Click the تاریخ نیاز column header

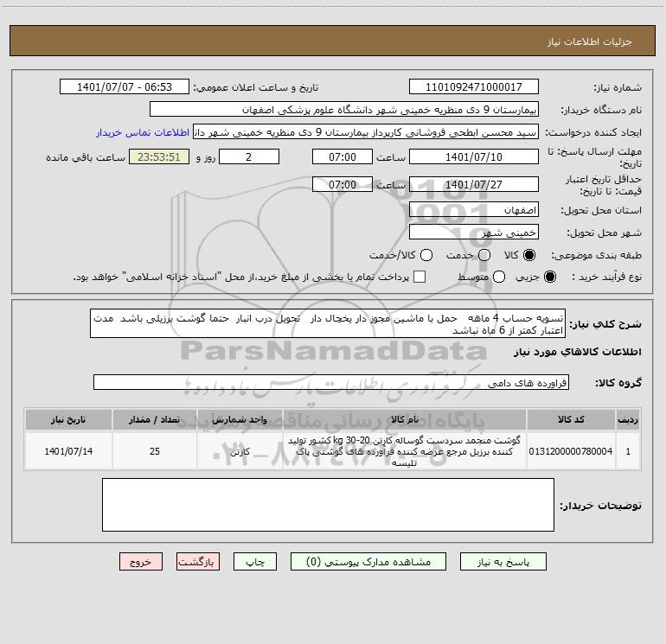point(69,419)
